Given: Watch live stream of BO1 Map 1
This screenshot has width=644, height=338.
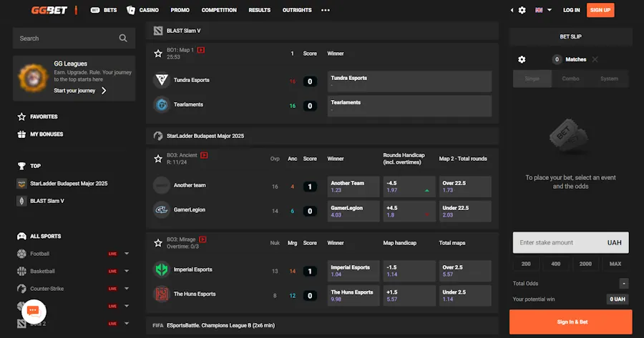Looking at the screenshot, I should click(x=201, y=50).
